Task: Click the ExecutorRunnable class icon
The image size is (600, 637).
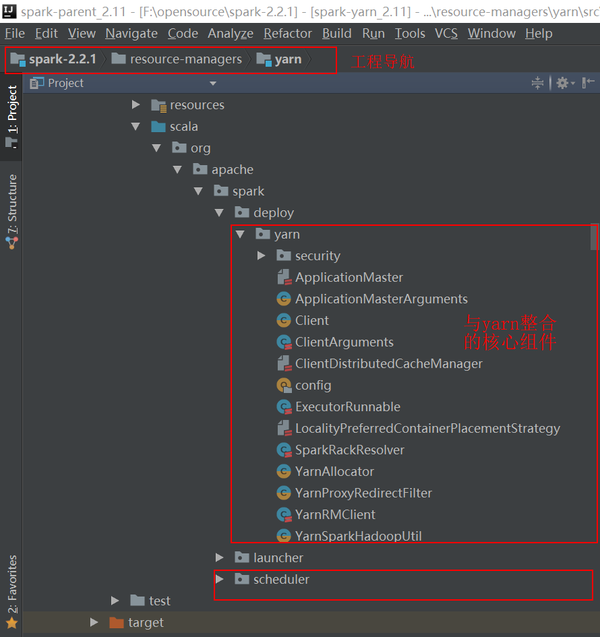Action: pos(284,407)
